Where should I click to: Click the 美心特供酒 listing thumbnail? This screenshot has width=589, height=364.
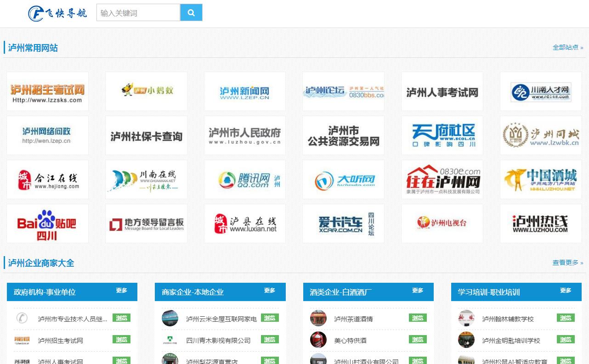pos(318,340)
